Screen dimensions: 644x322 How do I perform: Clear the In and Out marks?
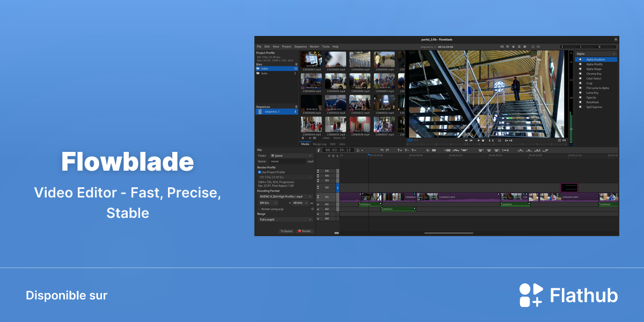[x=500, y=141]
